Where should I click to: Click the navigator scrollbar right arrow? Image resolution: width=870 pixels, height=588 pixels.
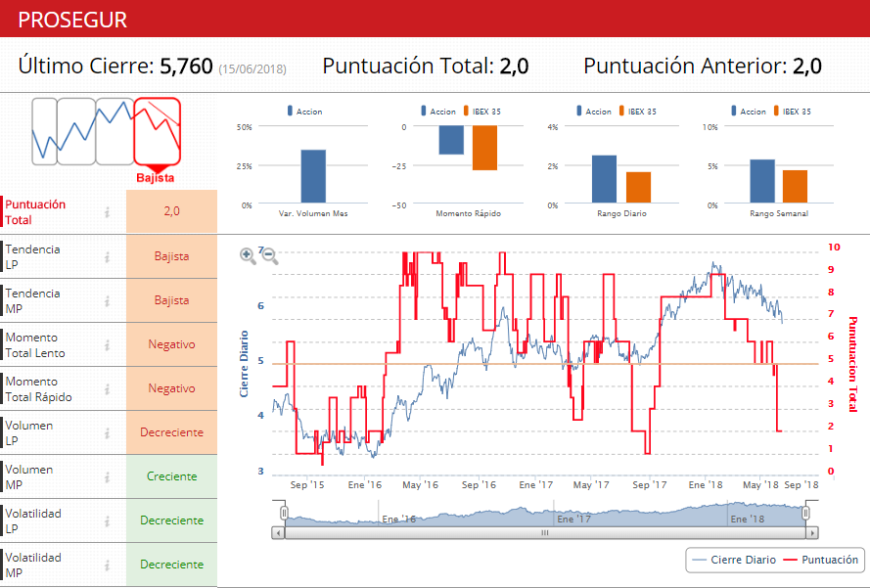812,533
